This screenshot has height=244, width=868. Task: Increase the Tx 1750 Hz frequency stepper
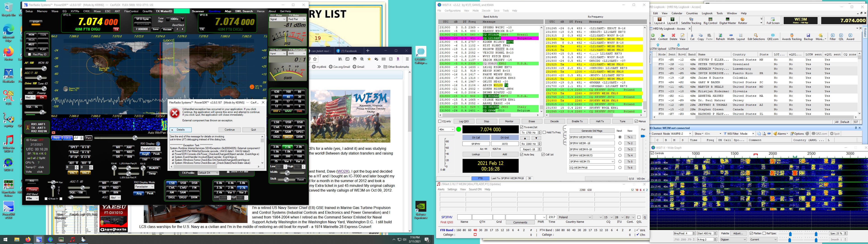click(x=539, y=131)
